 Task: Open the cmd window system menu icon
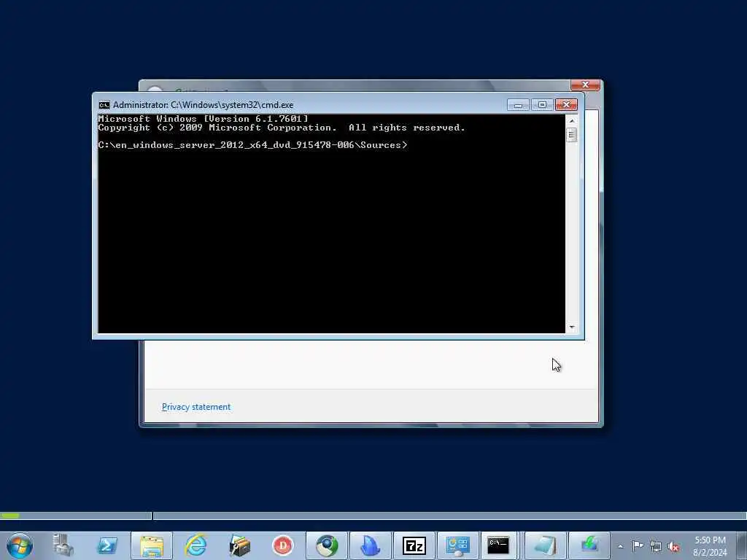pyautogui.click(x=104, y=105)
